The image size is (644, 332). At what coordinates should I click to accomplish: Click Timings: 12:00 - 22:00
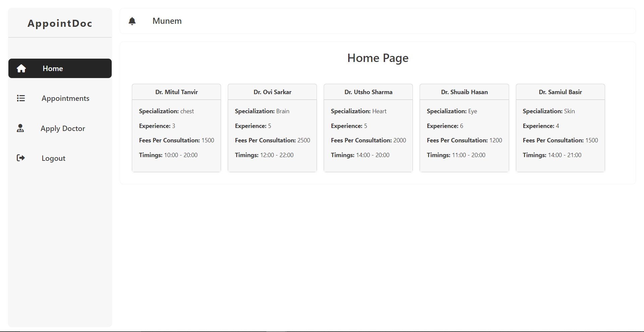click(x=264, y=155)
